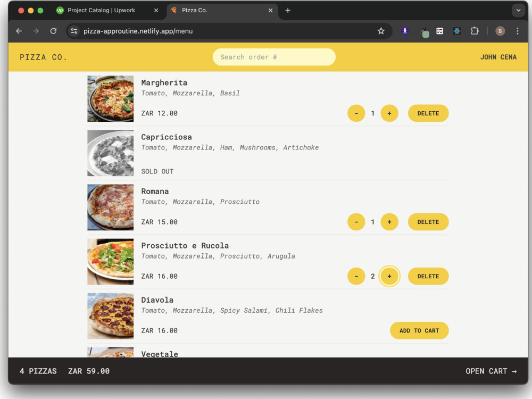
Task: Click Spicy Salami, Chili Flakes ingredients
Action: pos(271,311)
